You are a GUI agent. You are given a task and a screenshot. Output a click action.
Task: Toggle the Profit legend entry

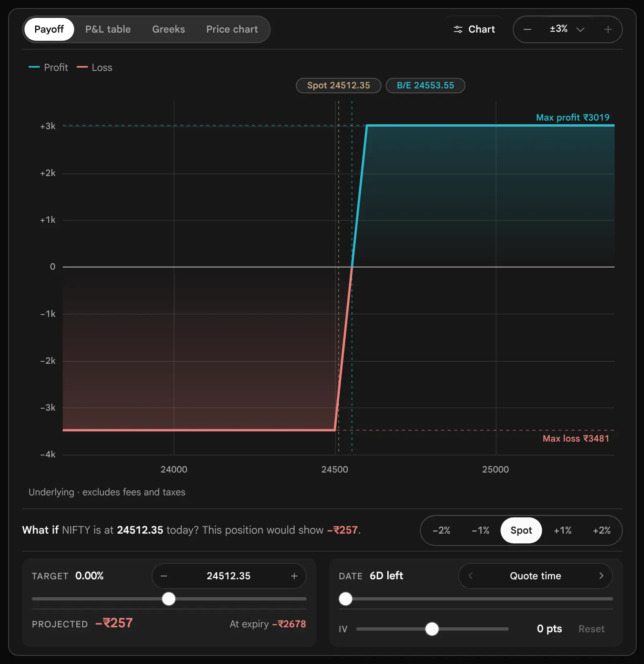(x=49, y=67)
